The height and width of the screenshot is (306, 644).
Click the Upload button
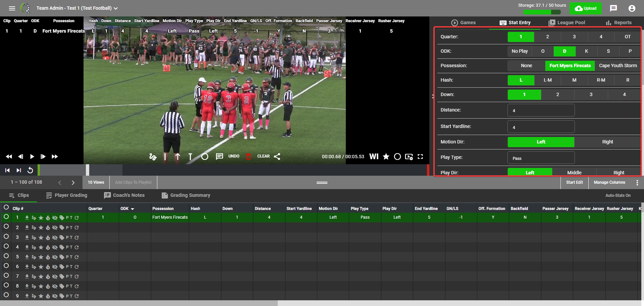click(586, 8)
